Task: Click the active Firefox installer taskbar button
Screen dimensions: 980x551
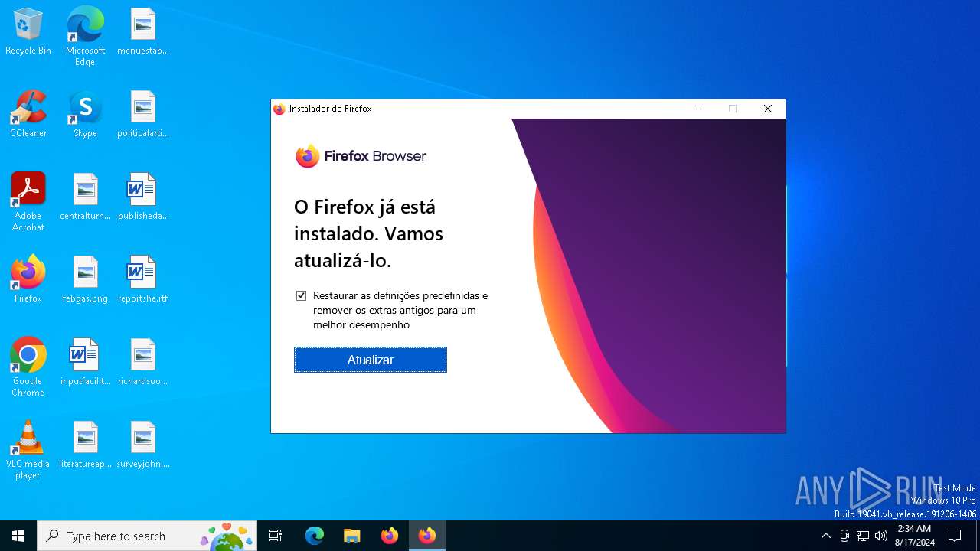Action: click(427, 536)
